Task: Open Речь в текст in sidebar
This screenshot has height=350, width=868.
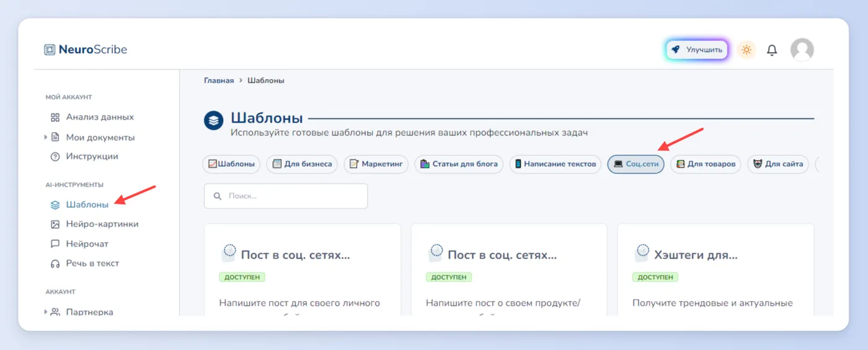Action: [x=92, y=263]
